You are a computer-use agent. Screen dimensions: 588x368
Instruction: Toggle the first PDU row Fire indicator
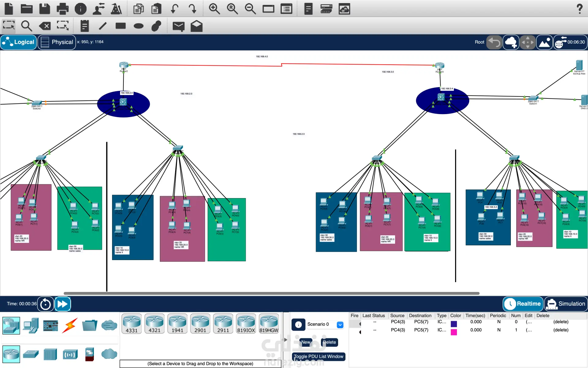click(360, 324)
